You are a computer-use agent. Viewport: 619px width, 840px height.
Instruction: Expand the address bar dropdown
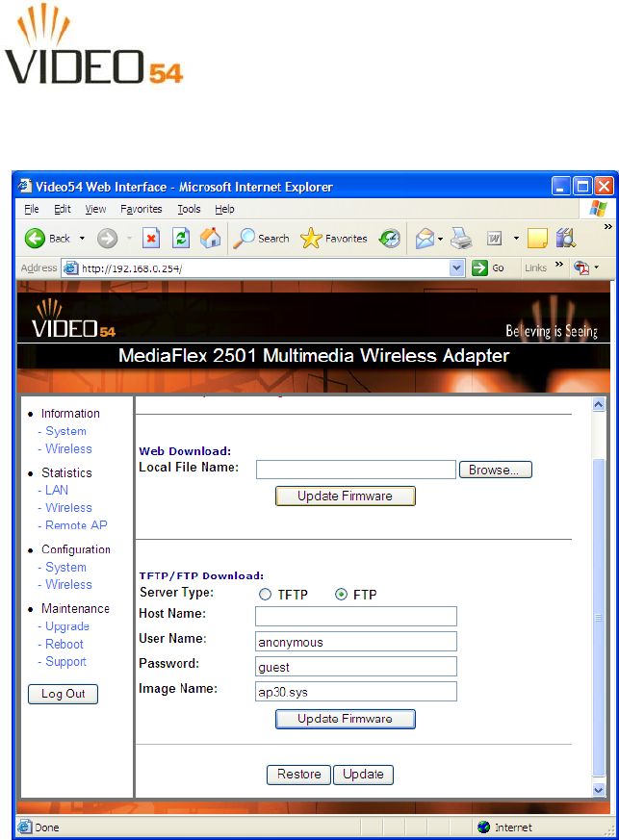(x=456, y=267)
